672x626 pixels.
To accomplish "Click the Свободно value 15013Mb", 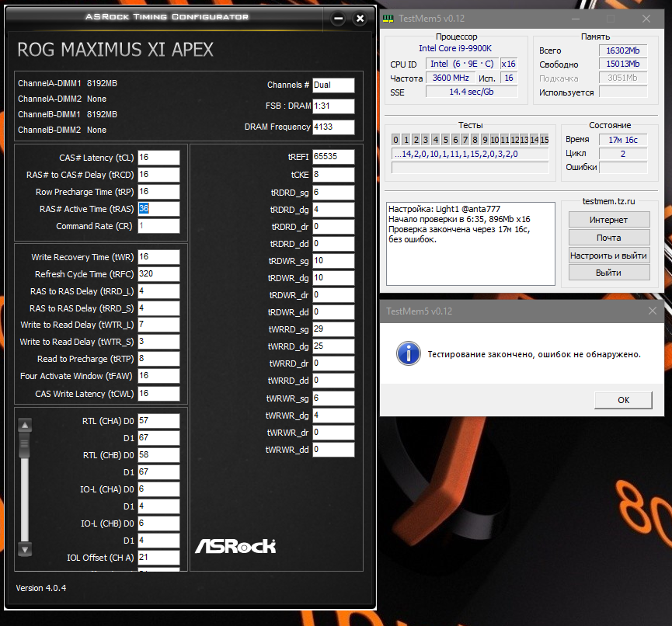I will [623, 64].
